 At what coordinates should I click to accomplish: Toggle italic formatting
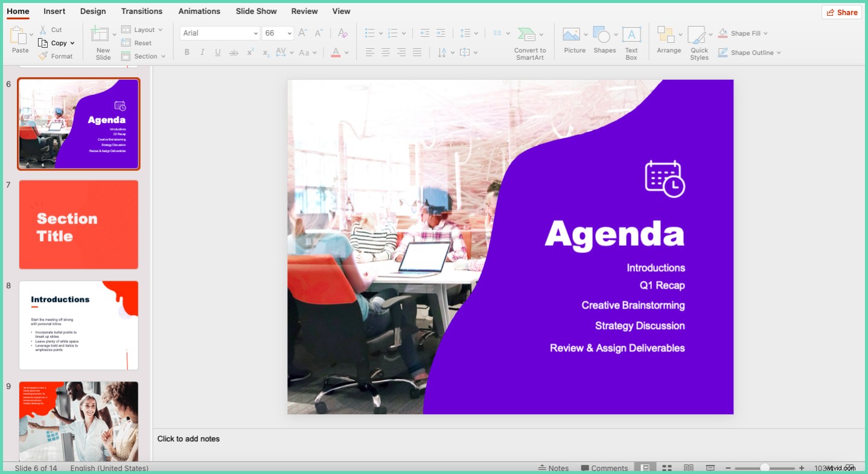click(x=202, y=53)
